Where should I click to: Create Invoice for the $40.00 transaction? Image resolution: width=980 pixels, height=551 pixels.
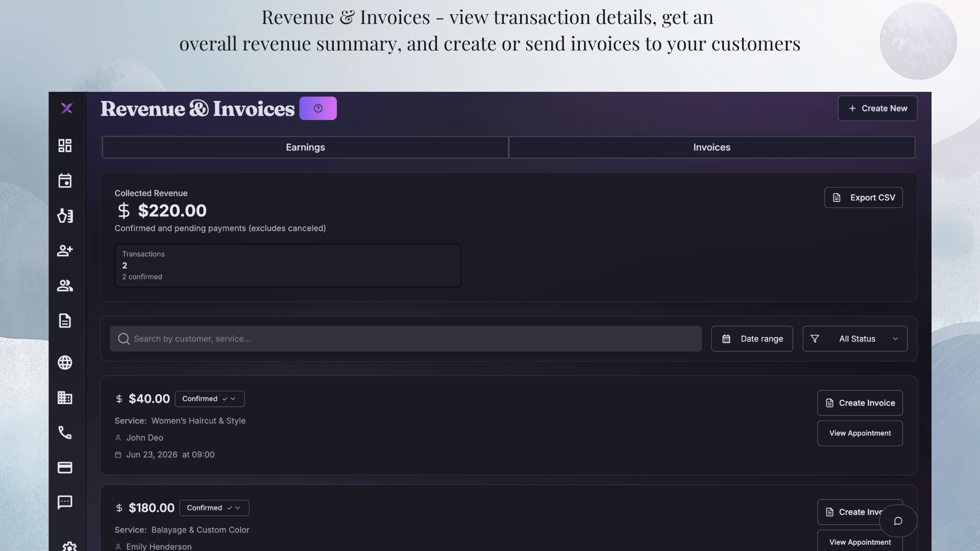click(x=860, y=403)
